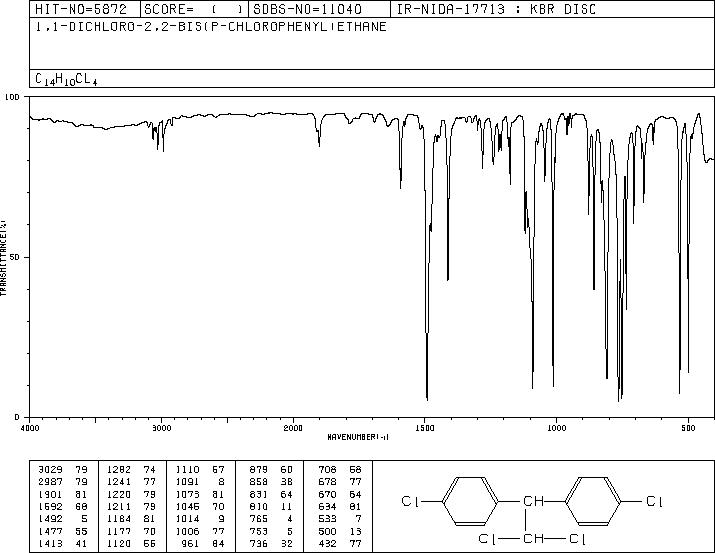
Task: Click the 100 transmittance axis label
Action: [12, 97]
